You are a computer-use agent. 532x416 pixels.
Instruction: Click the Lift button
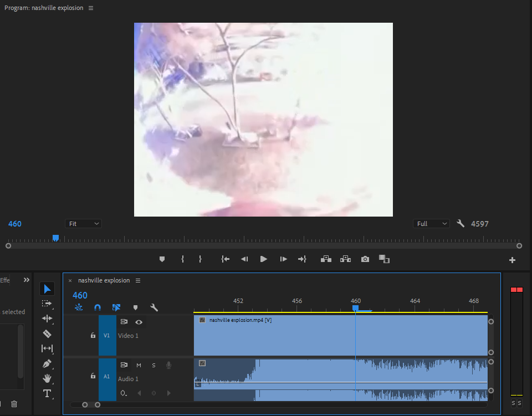(326, 259)
